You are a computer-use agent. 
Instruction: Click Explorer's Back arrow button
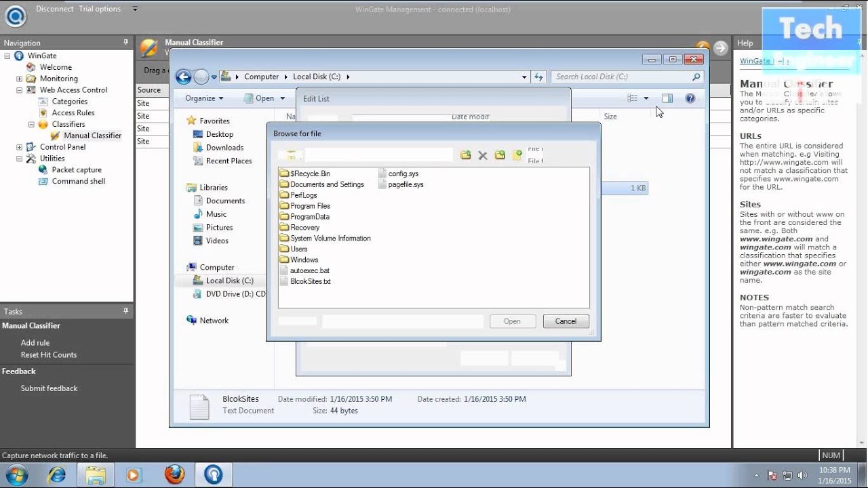(183, 77)
